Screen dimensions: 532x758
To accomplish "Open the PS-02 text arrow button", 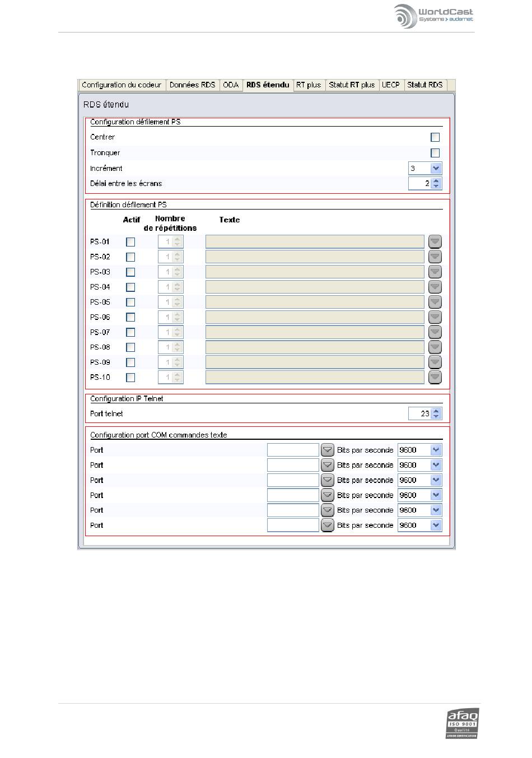I will tap(435, 257).
